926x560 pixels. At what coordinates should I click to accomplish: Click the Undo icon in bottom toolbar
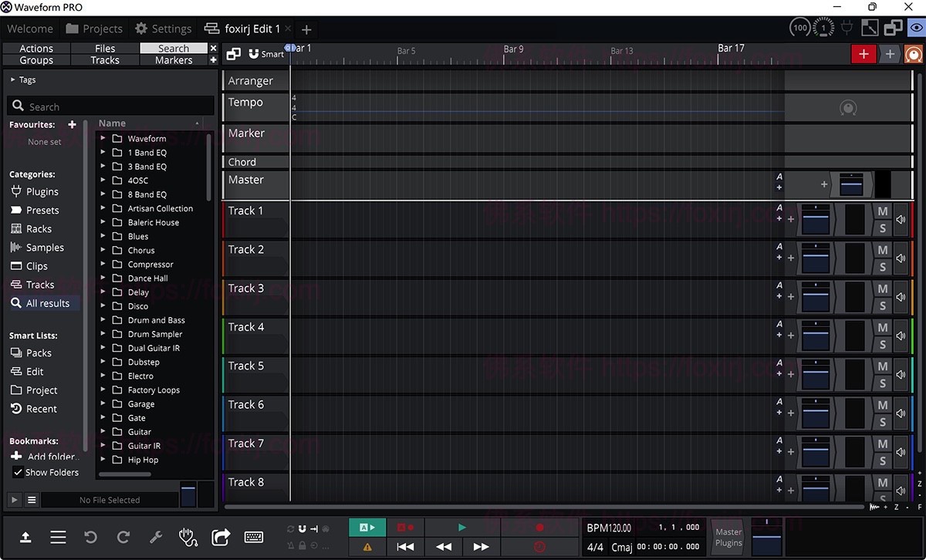tap(90, 537)
